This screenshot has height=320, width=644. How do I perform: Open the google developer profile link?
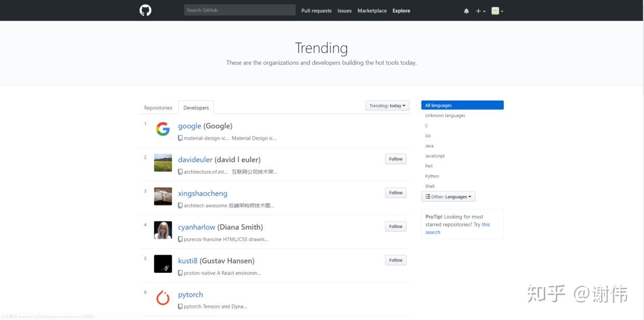190,126
